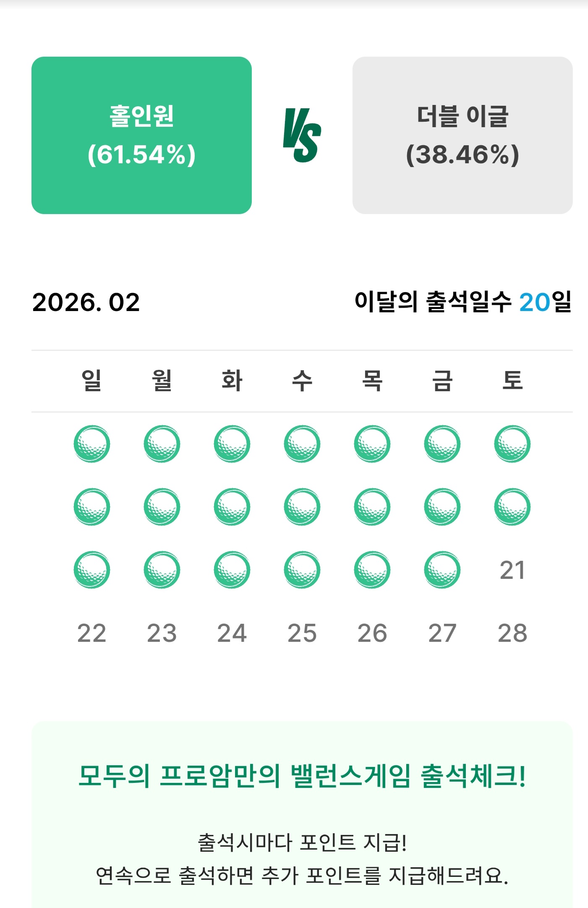
Task: Tap second-week golf ball stamp under 목
Action: click(x=372, y=507)
